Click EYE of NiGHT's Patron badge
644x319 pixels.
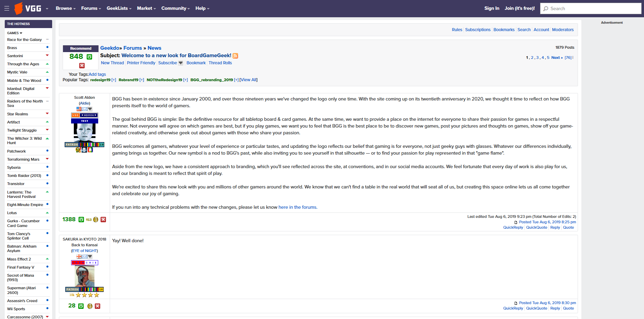(85, 289)
